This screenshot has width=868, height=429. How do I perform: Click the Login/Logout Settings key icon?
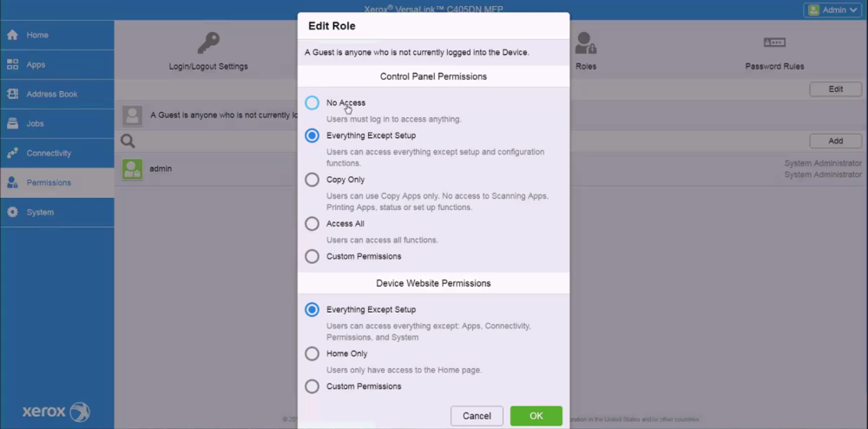208,42
